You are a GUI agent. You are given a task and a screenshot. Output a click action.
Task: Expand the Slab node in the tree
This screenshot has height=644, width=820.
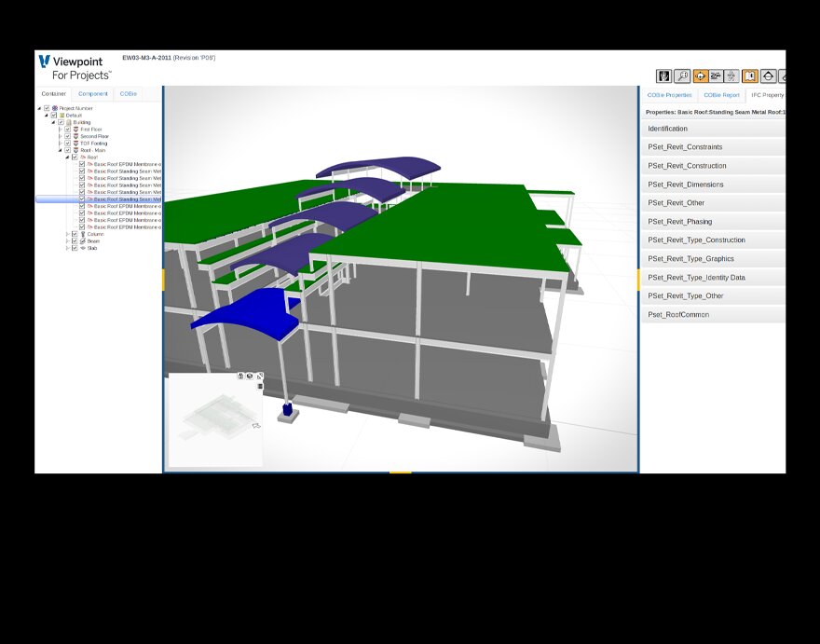(x=67, y=248)
